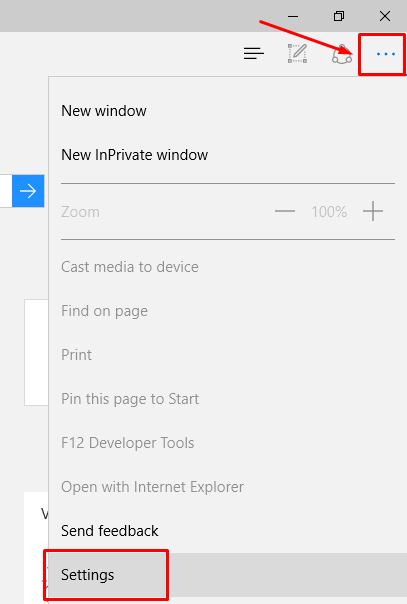Viewport: 407px width, 604px height.
Task: Click Pin this page to Start
Action: click(130, 399)
